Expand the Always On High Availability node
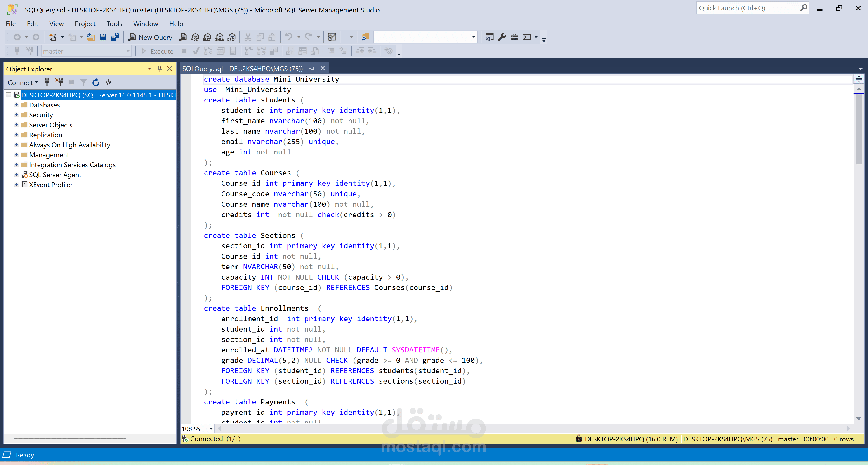 tap(16, 145)
